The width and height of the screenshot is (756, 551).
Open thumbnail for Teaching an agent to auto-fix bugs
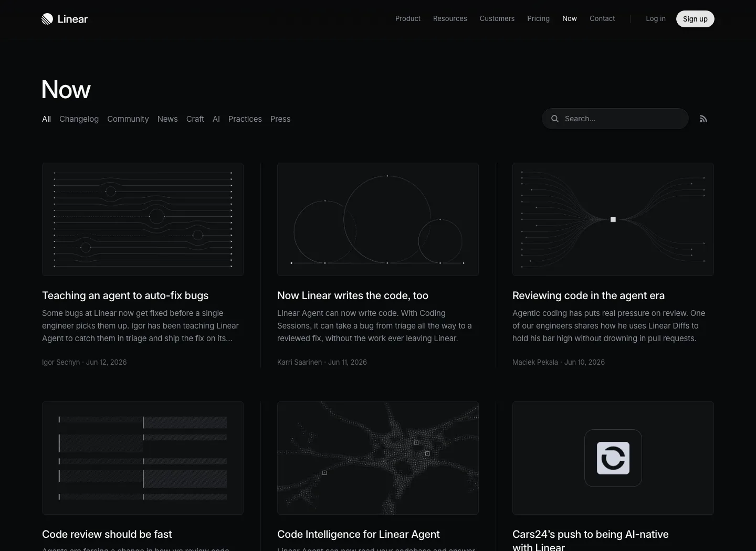point(143,219)
